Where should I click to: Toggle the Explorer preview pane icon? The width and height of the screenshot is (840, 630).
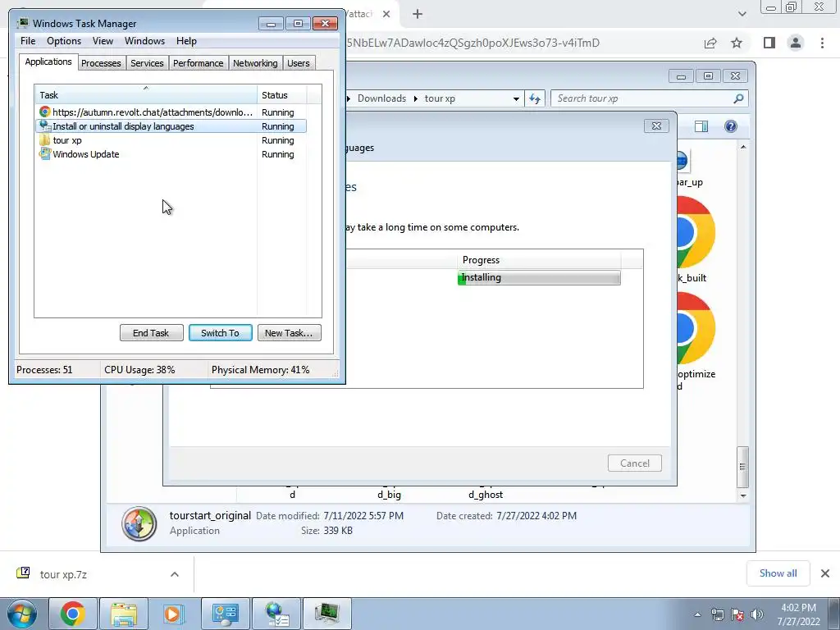point(701,126)
